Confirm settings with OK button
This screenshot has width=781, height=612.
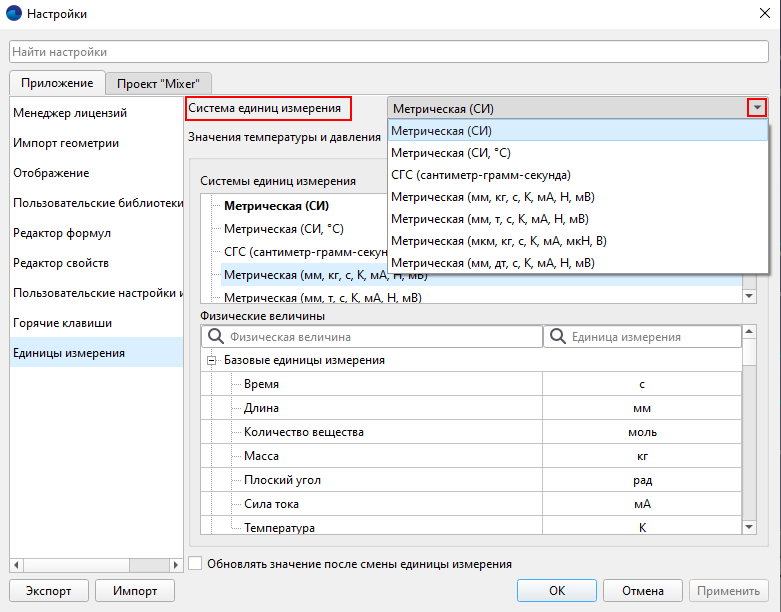pos(558,590)
